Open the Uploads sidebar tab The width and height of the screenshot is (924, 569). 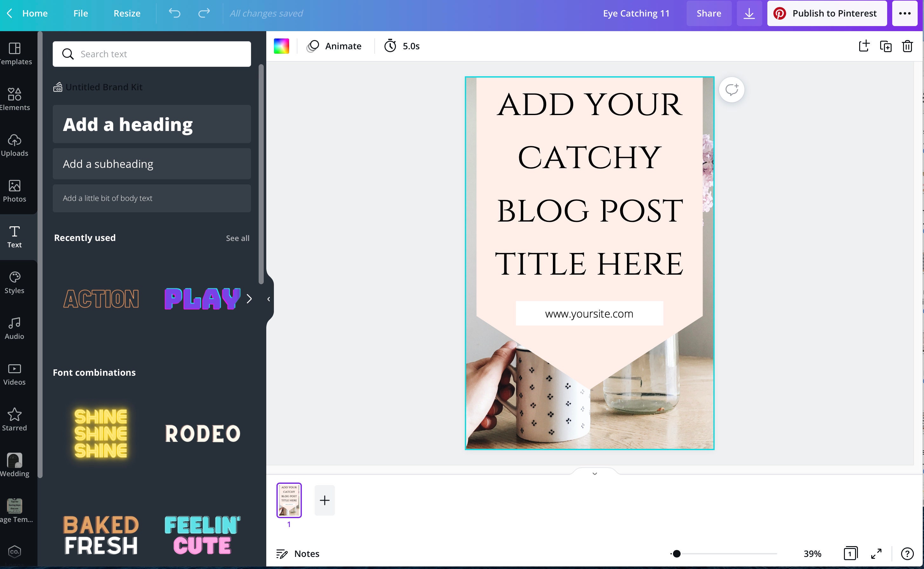[x=15, y=145]
